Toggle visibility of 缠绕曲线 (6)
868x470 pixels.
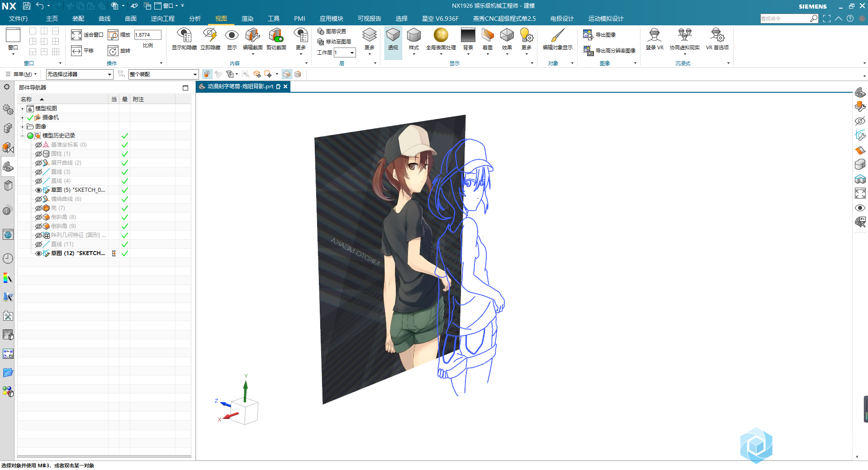pos(38,199)
